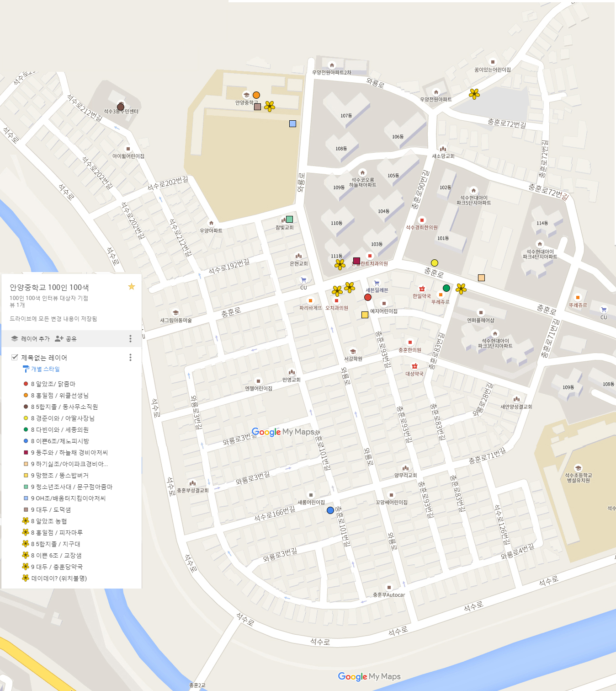The image size is (616, 691).
Task: Click the CU store icon below 은현교회
Action: click(303, 279)
